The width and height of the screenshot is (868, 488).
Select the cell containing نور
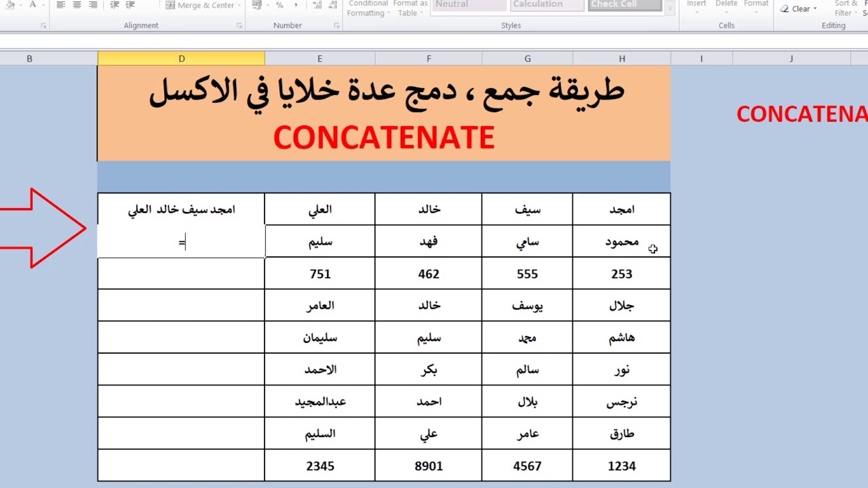coord(622,369)
